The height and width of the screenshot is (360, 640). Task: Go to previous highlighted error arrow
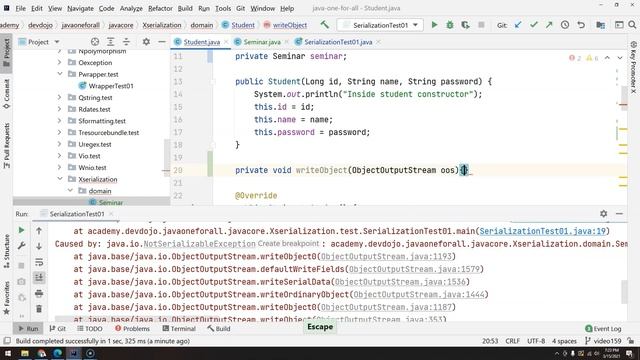(607, 58)
